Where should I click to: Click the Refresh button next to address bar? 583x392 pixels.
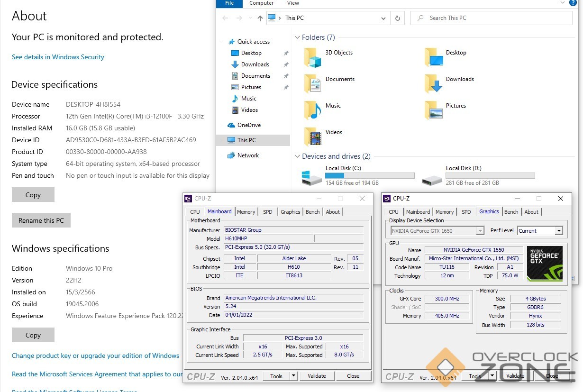[398, 18]
